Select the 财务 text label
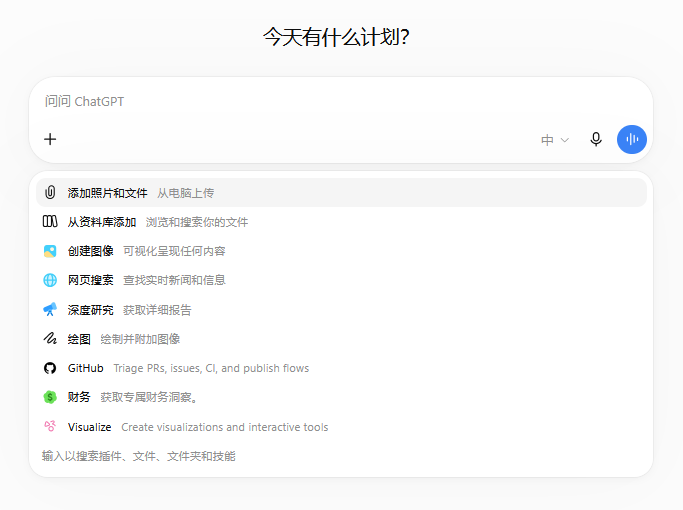 pos(79,397)
